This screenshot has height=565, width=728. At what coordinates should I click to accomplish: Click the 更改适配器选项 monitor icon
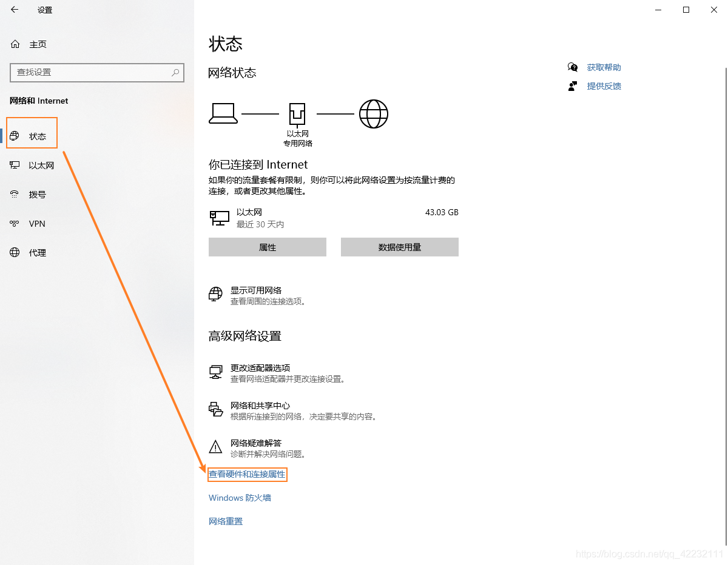pos(215,372)
